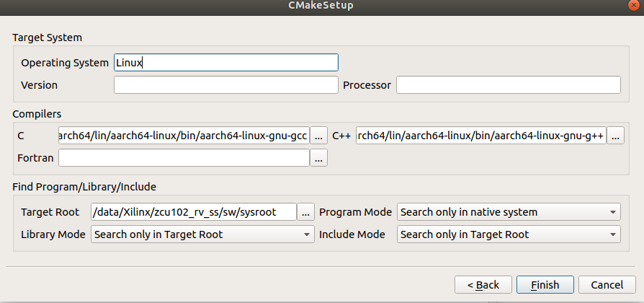This screenshot has width=644, height=303.
Task: Browse for the C compiler path
Action: click(318, 135)
